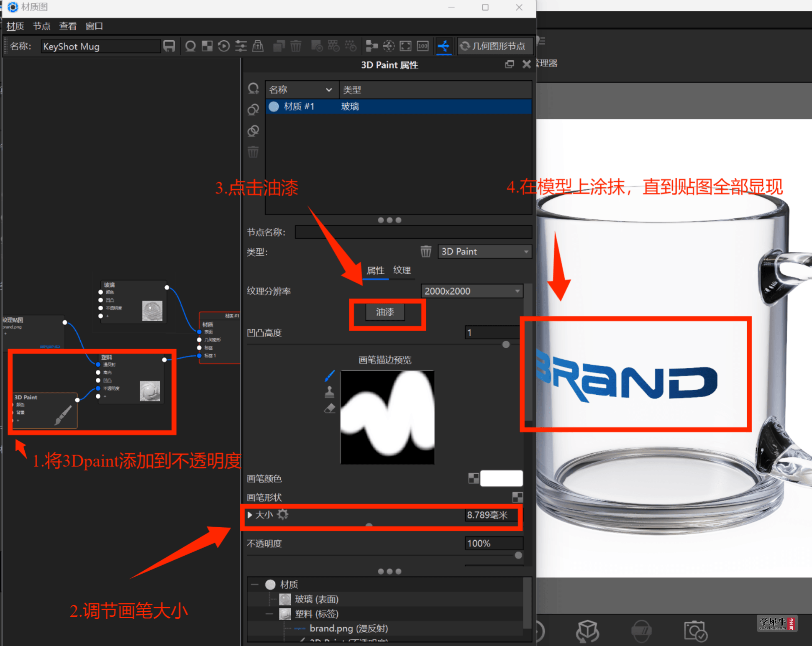Image resolution: width=812 pixels, height=646 pixels.
Task: Adjust the 凹凸高度 slider handle
Action: [x=506, y=345]
